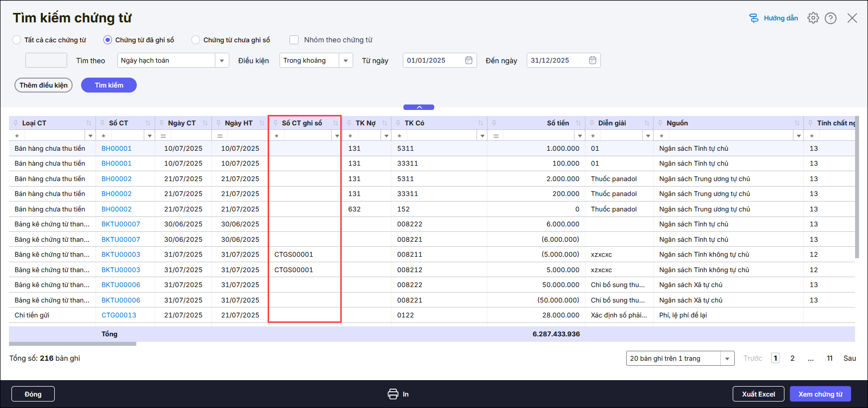
Task: Click the Tìm kiếm button
Action: (109, 85)
